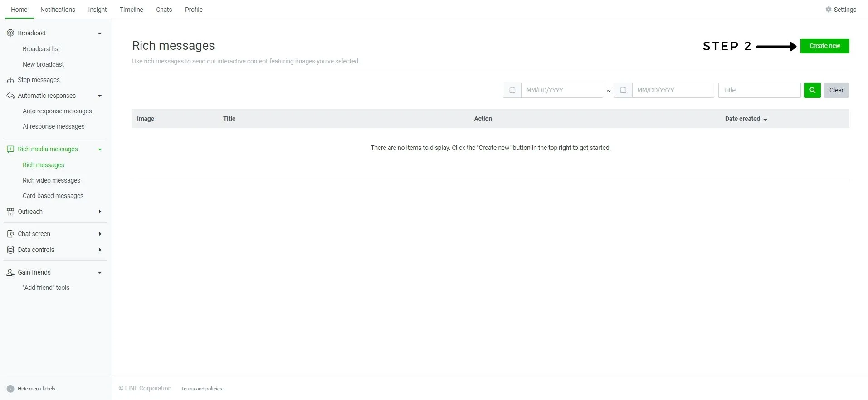Click the Broadcast icon in sidebar
The height and width of the screenshot is (400, 868).
[x=10, y=33]
